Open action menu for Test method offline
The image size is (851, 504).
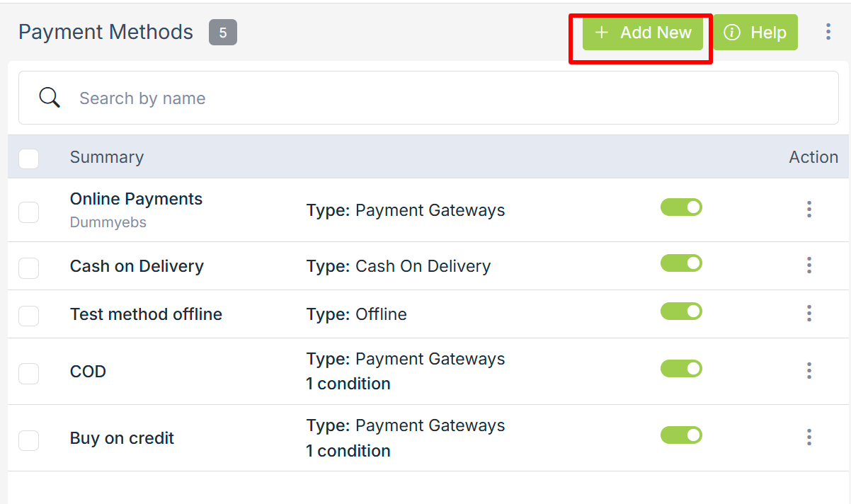click(x=809, y=314)
